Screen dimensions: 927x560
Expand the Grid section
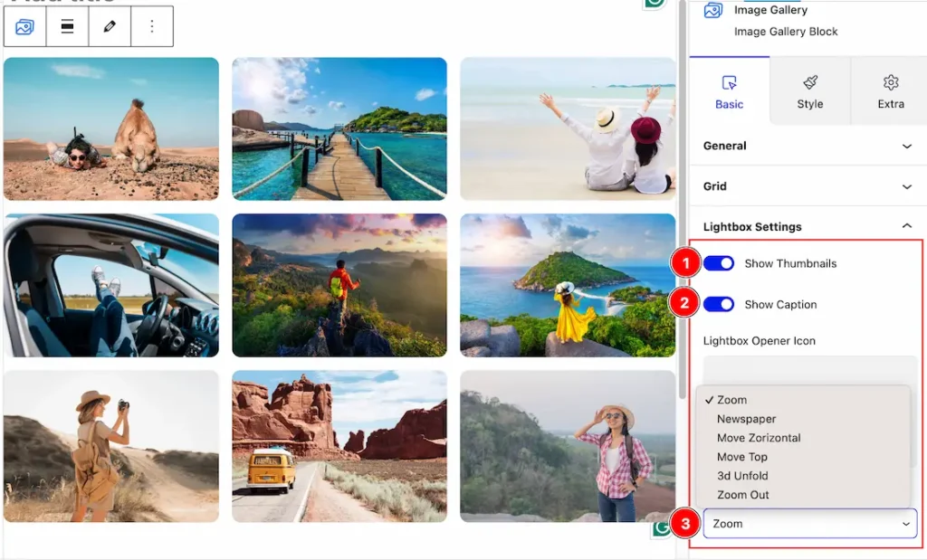[808, 186]
